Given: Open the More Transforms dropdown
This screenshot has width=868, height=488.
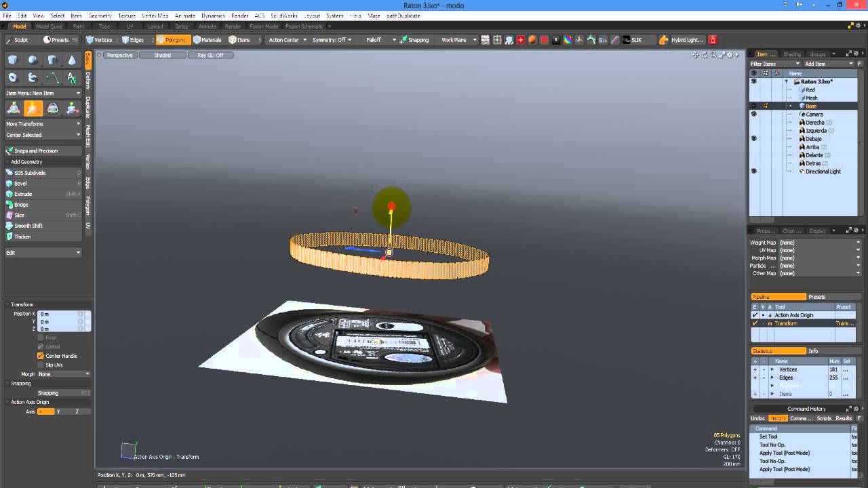Looking at the screenshot, I should point(43,124).
